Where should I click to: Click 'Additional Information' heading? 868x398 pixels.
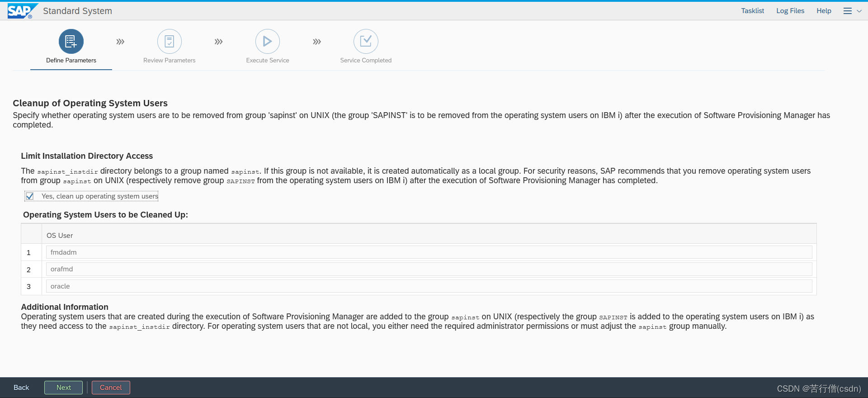coord(65,307)
